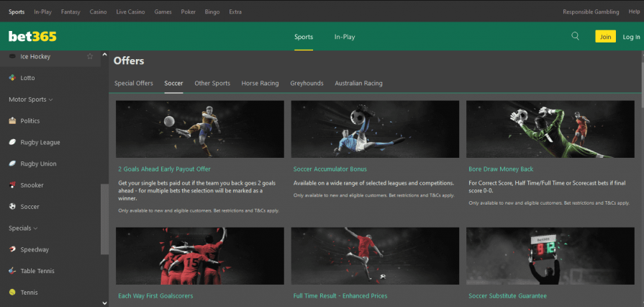This screenshot has height=307, width=644.
Task: Click the Lotto ball icon
Action: [12, 78]
